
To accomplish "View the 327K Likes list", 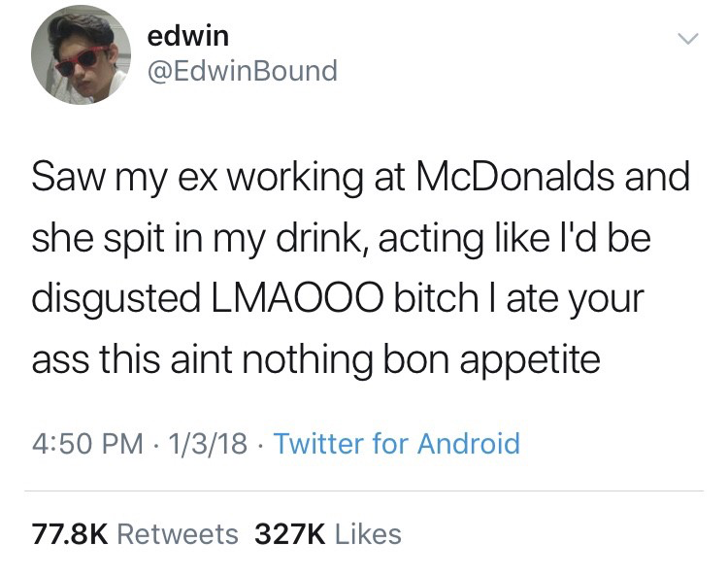I will (x=328, y=533).
